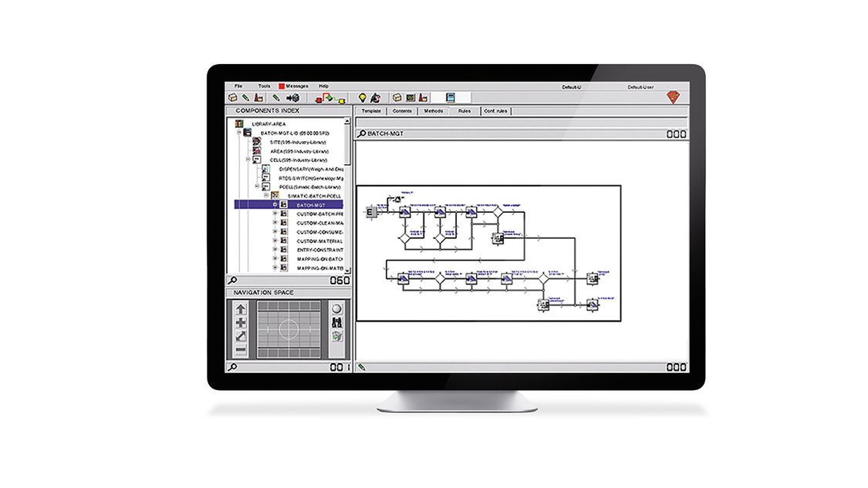Select the RTDS-SWITCH tree item
This screenshot has width=868, height=488.
tap(311, 178)
